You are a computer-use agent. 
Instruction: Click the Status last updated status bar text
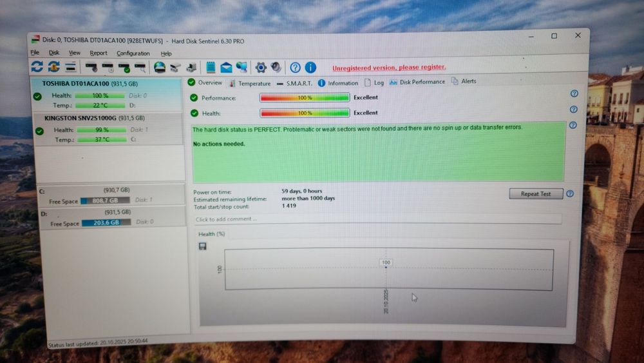click(x=98, y=342)
